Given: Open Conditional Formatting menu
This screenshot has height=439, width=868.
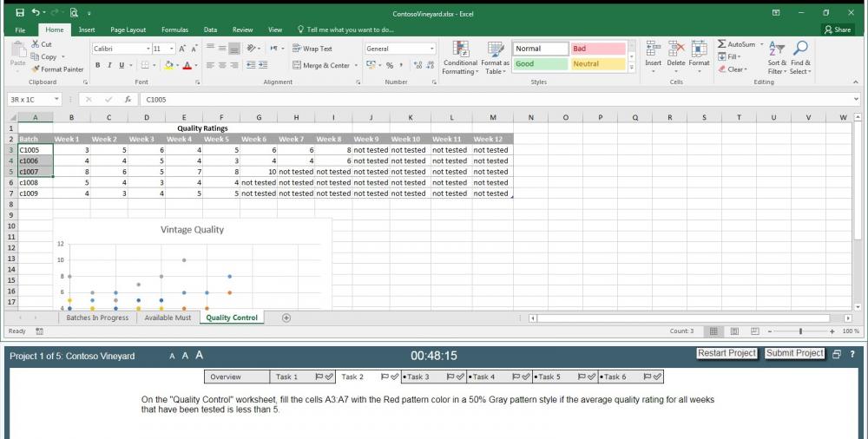Looking at the screenshot, I should click(460, 57).
